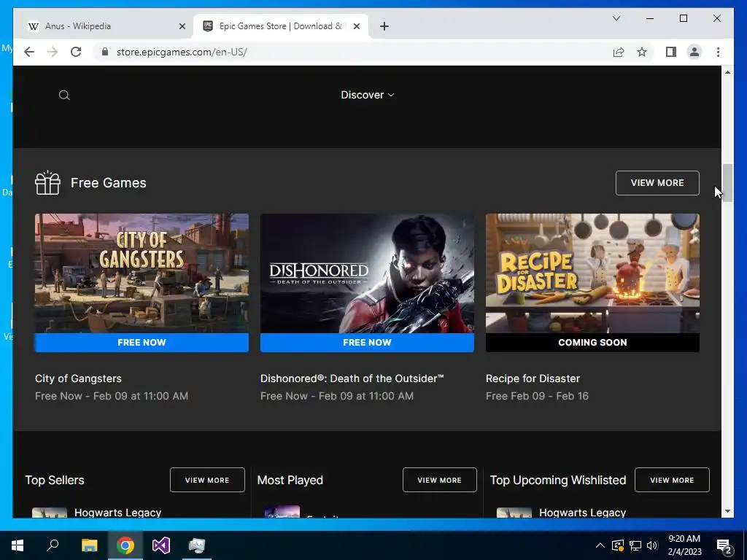Click View More for Most Played
747x560 pixels.
point(440,480)
